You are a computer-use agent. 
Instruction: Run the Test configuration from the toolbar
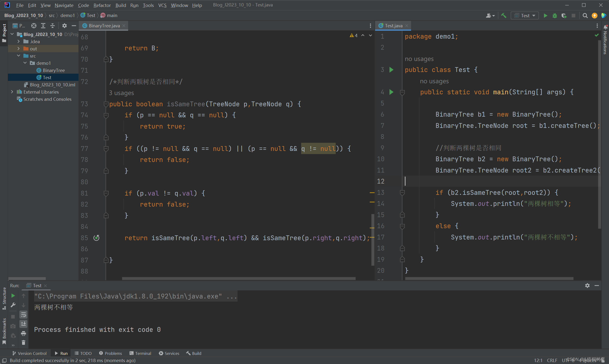[545, 16]
